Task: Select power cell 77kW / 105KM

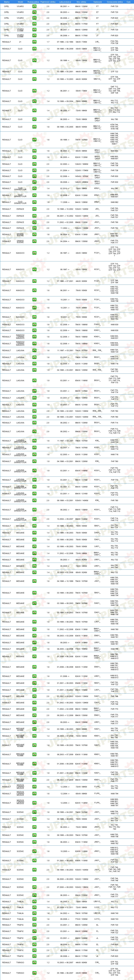Action: click(x=81, y=919)
